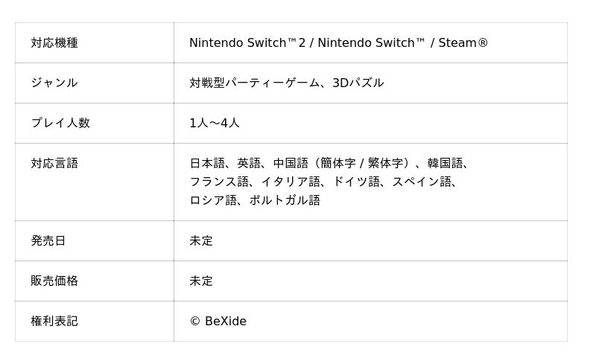596x364 pixels.
Task: Select the 販売価格 label cell
Action: (x=54, y=281)
